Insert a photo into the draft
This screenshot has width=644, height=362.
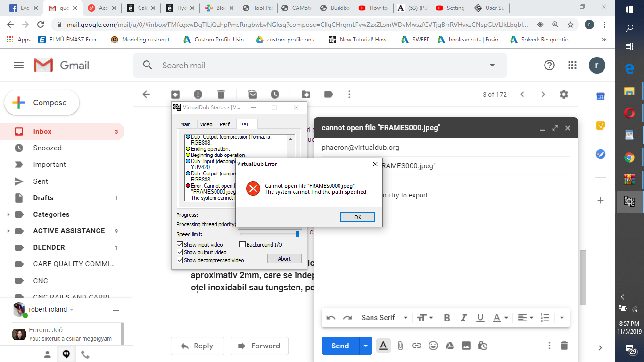466,346
